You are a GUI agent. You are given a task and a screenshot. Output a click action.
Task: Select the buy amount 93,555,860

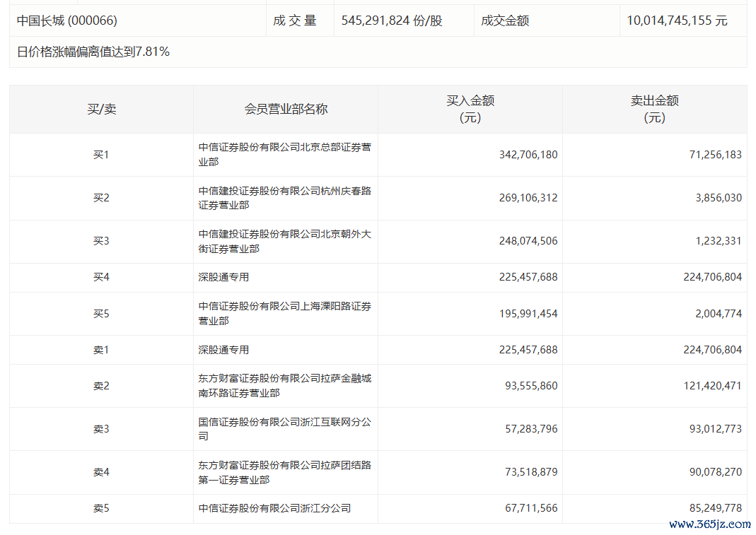pyautogui.click(x=531, y=386)
